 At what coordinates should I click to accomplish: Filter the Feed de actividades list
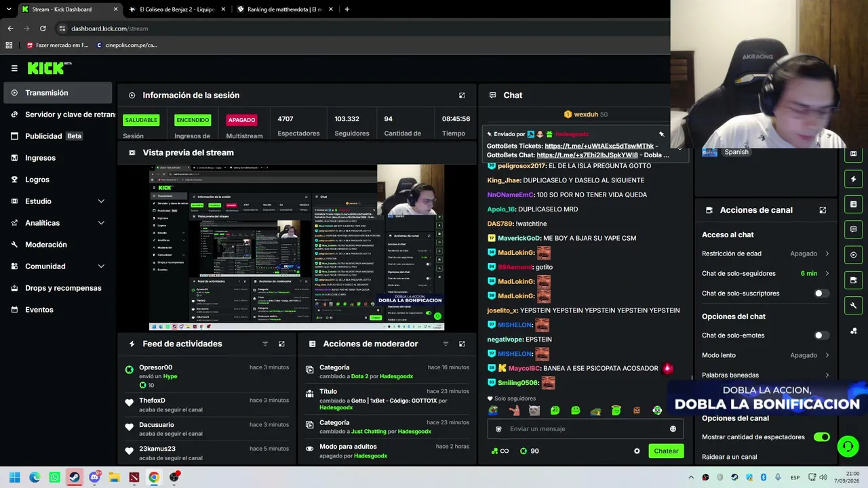click(265, 344)
